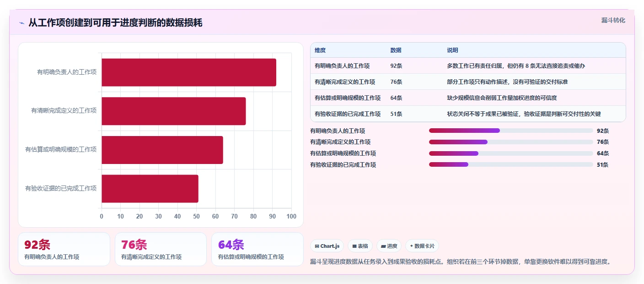644x284 pixels.
Task: Click description starting with 部分工作项只有动作描述
Action: tap(508, 82)
